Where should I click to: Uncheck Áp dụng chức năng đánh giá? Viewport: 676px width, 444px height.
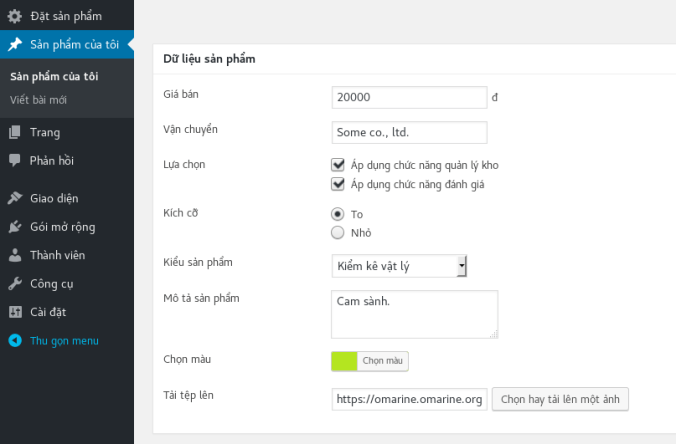(338, 184)
